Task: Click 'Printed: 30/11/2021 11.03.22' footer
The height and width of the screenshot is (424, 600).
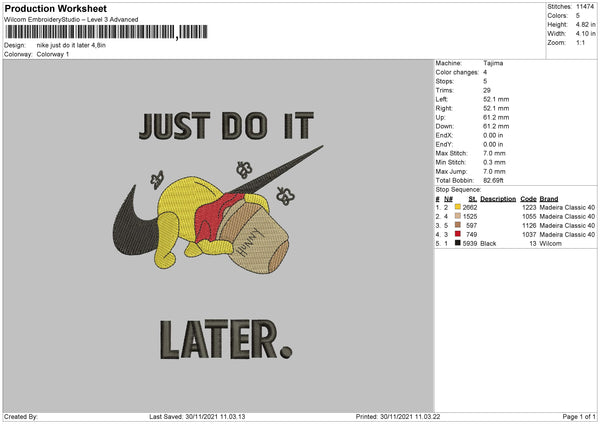Action: (398, 416)
